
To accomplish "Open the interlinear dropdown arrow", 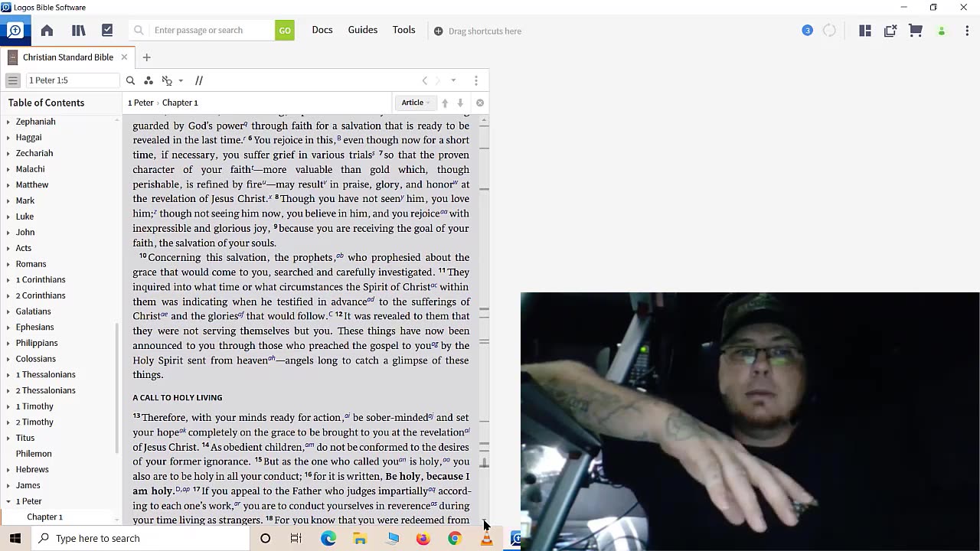I will [181, 80].
